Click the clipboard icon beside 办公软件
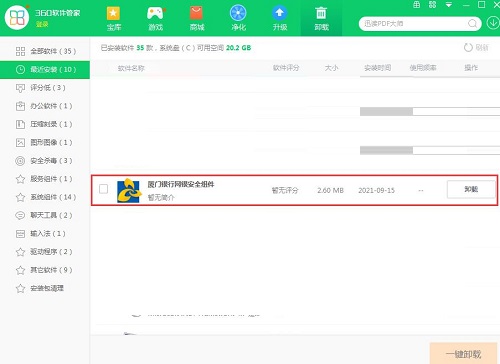 pyautogui.click(x=20, y=106)
